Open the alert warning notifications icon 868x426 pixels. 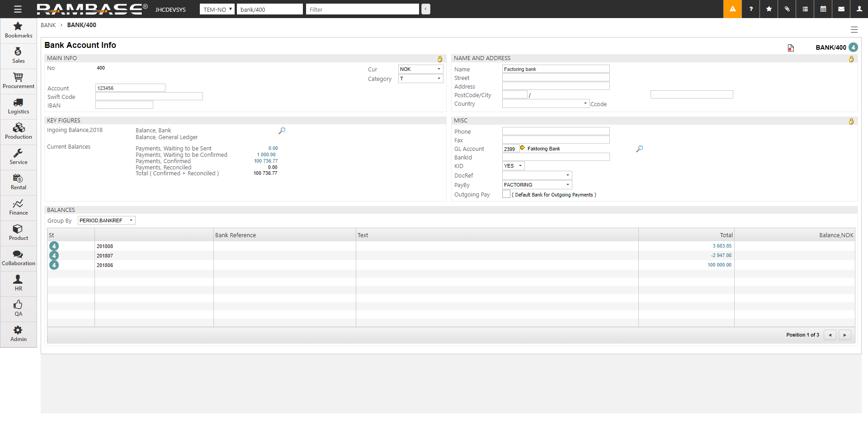732,9
